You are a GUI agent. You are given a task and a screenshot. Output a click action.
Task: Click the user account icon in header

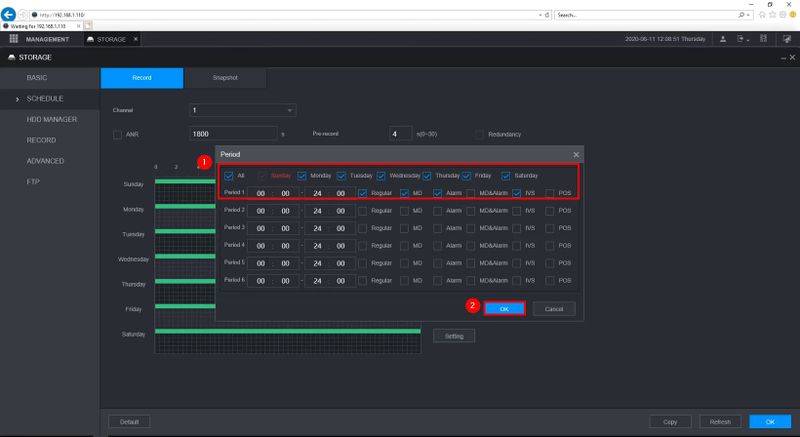723,39
